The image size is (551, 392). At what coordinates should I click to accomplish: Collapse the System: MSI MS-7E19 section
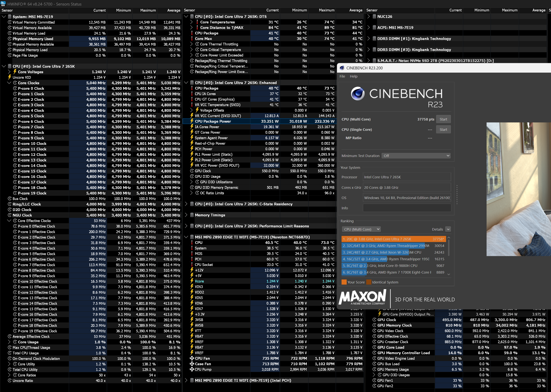4,17
